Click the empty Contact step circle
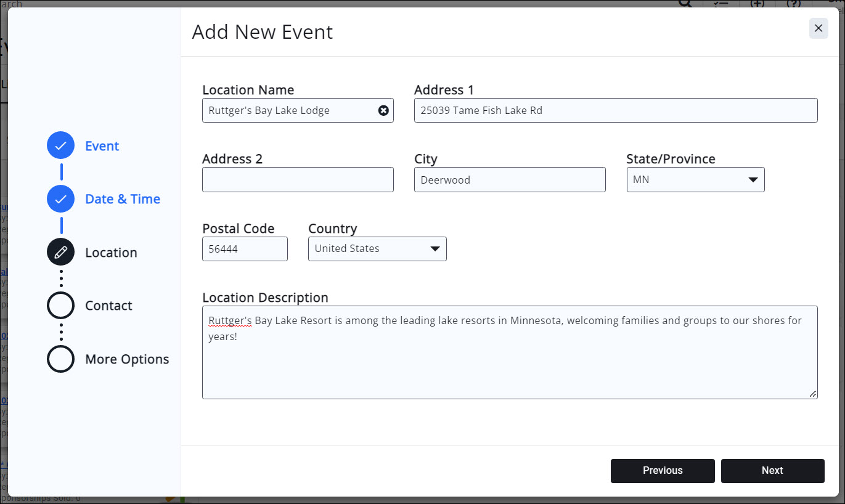845x504 pixels. pyautogui.click(x=60, y=306)
